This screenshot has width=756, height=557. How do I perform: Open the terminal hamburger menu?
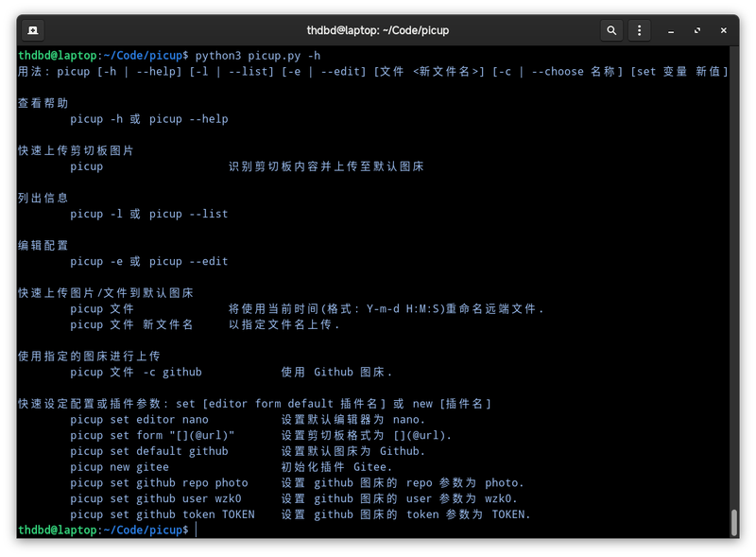640,30
